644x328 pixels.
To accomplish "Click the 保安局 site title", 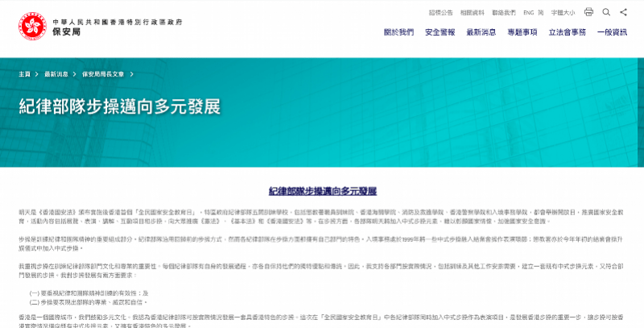I will coord(66,34).
